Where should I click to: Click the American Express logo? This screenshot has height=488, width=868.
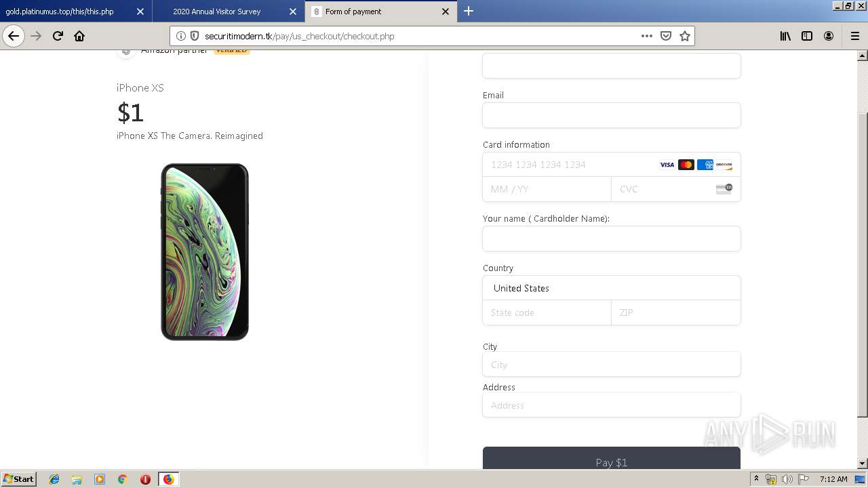[705, 165]
